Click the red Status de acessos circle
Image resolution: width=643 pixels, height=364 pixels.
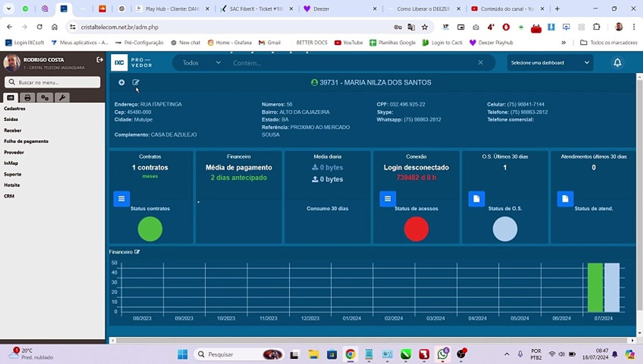pos(416,229)
